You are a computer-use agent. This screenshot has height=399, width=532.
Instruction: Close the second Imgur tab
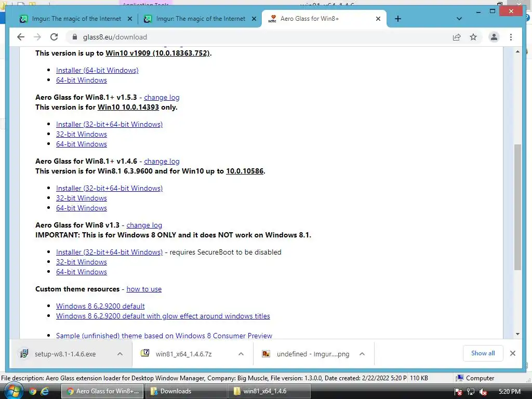pyautogui.click(x=254, y=19)
